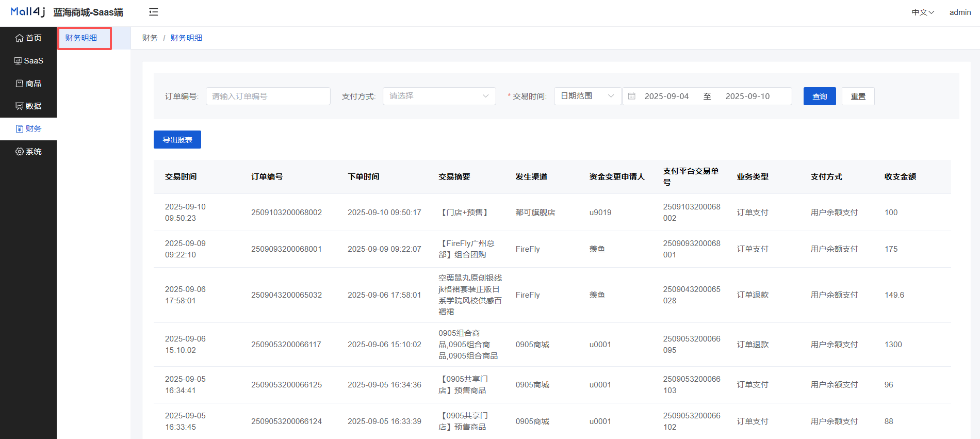980x439 pixels.
Task: Click order number 2509093200068001
Action: (286, 249)
